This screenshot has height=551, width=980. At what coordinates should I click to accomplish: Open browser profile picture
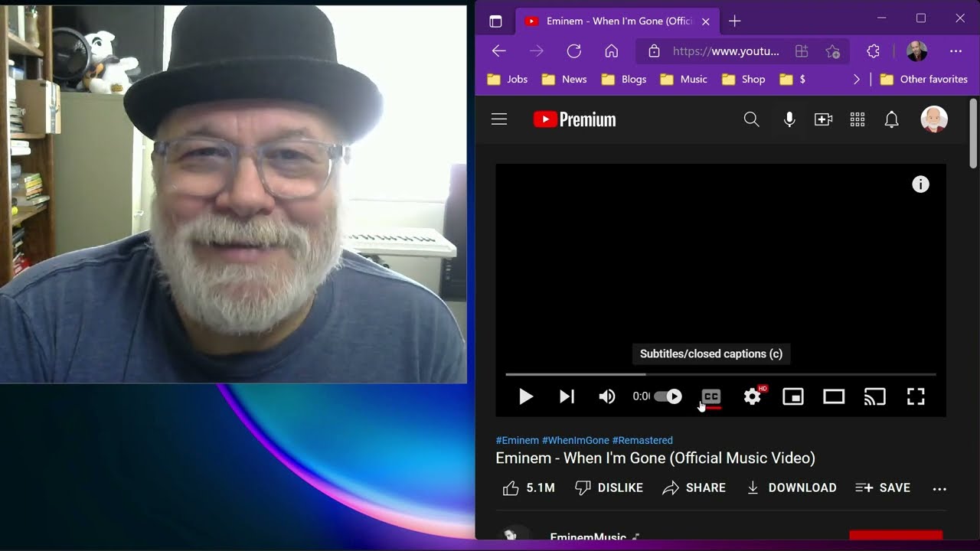(916, 51)
